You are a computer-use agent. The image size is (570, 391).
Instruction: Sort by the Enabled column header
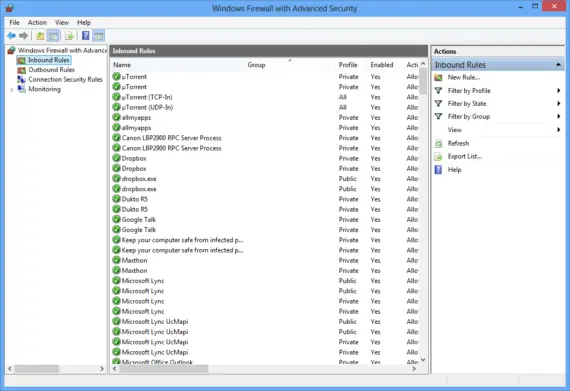[382, 65]
